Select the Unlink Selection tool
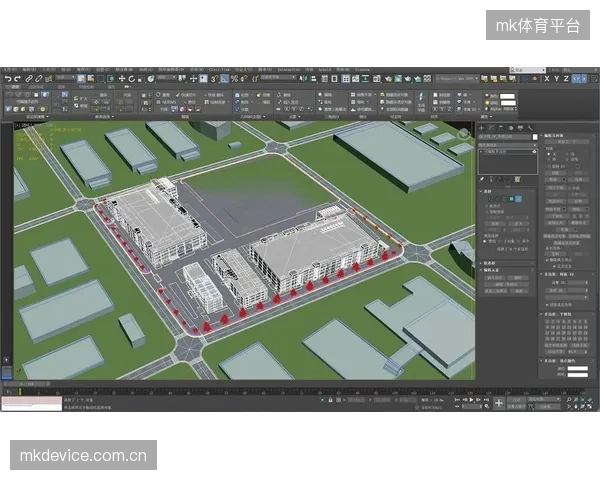600x480 pixels. pos(39,79)
